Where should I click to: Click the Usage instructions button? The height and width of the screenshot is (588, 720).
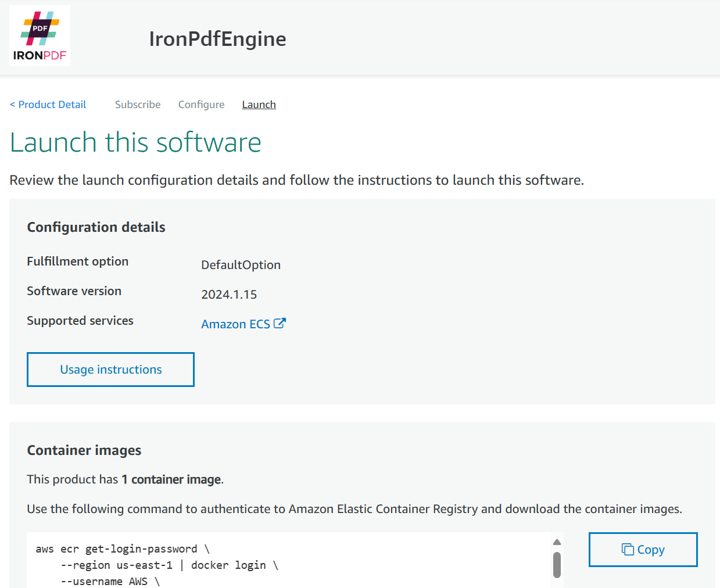pos(110,370)
